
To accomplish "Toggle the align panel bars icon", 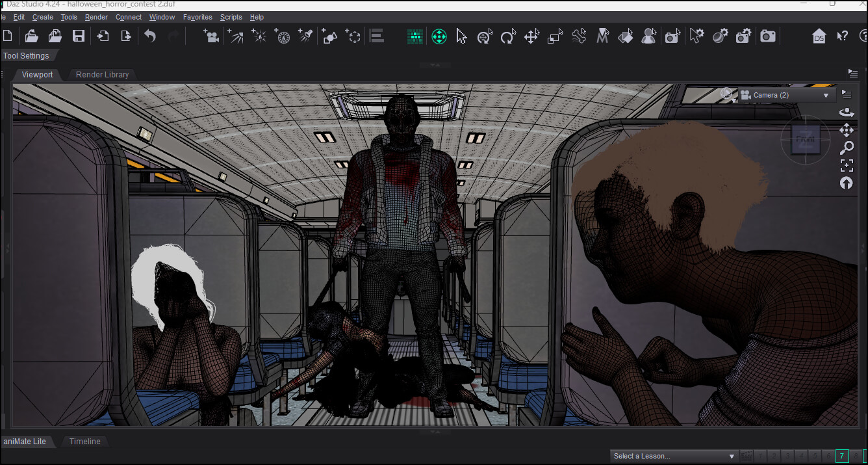I will (377, 36).
